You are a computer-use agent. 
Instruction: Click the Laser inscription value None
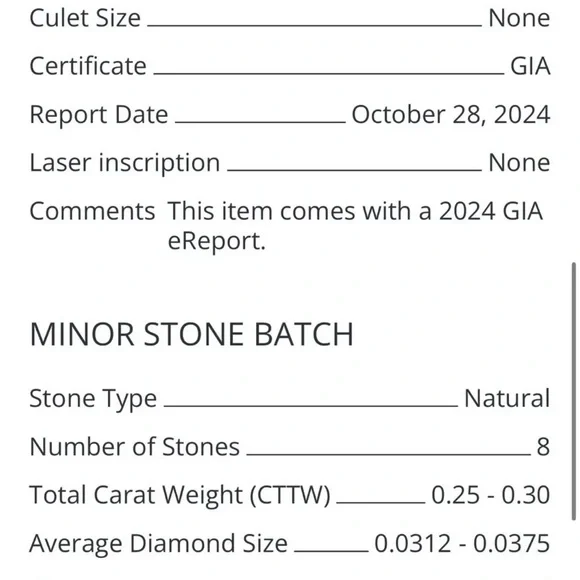pyautogui.click(x=519, y=163)
